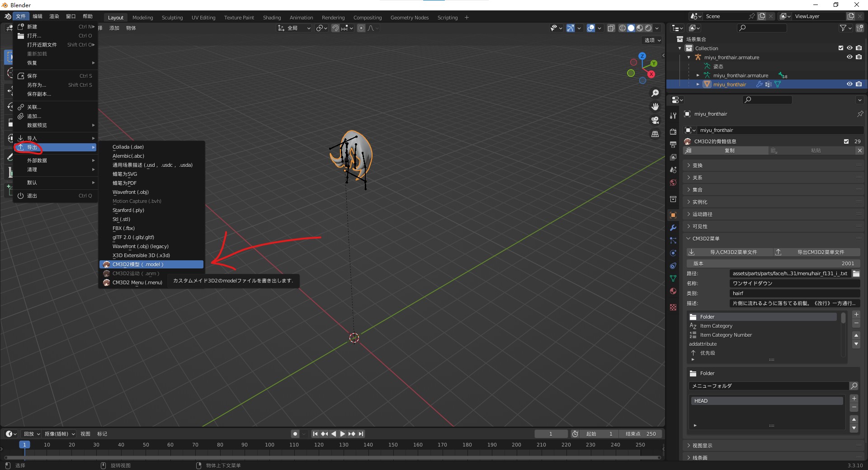The height and width of the screenshot is (470, 868).
Task: Click the 版本 2001 value field
Action: click(774, 263)
